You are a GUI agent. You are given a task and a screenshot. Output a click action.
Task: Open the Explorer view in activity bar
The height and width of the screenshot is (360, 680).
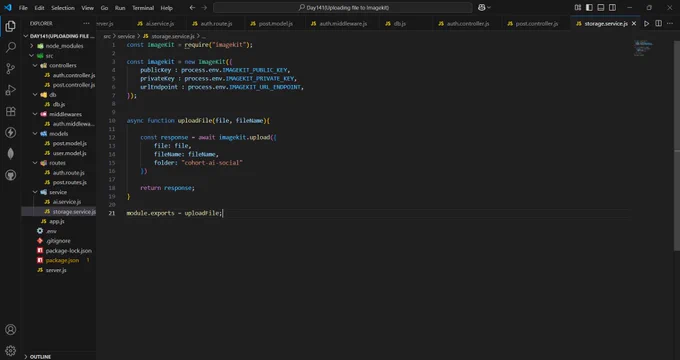click(10, 26)
